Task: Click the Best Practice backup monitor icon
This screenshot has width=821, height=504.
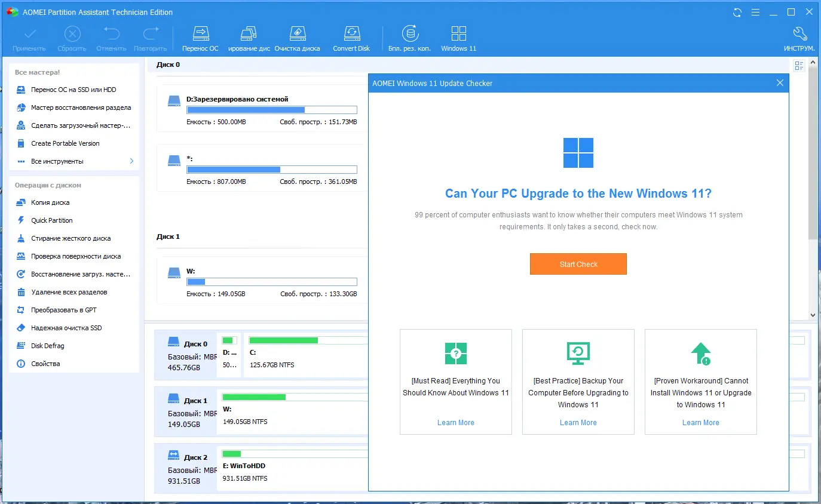Action: click(x=578, y=354)
